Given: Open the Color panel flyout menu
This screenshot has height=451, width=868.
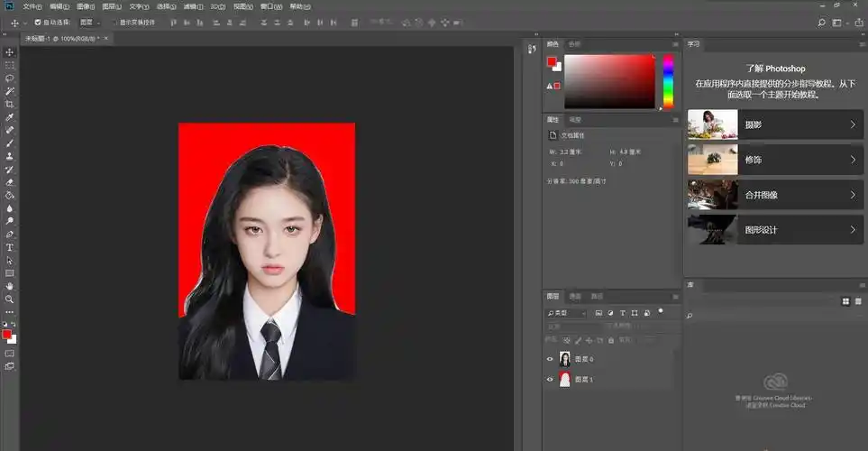Looking at the screenshot, I should click(675, 44).
